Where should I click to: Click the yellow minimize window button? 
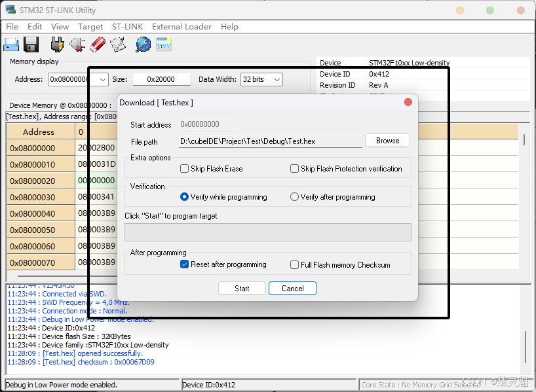(460, 10)
